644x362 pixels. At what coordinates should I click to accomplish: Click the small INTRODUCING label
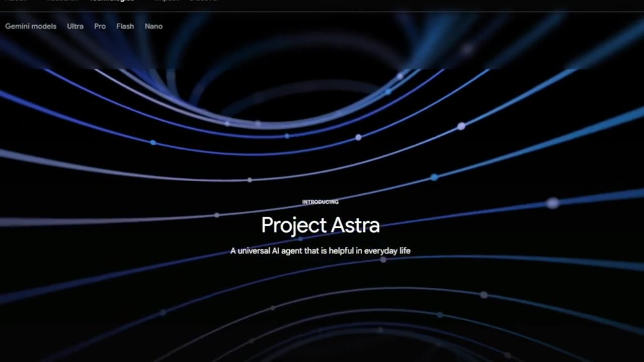tap(320, 202)
